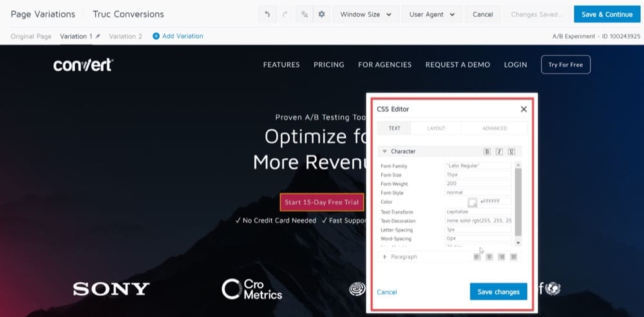Switch to the LAYOUT tab in CSS Editor
The image size is (644, 317).
coord(436,129)
